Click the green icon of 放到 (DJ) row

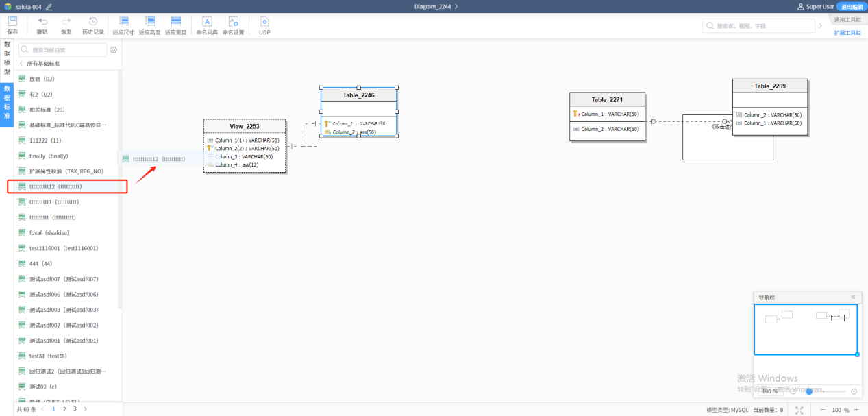22,79
